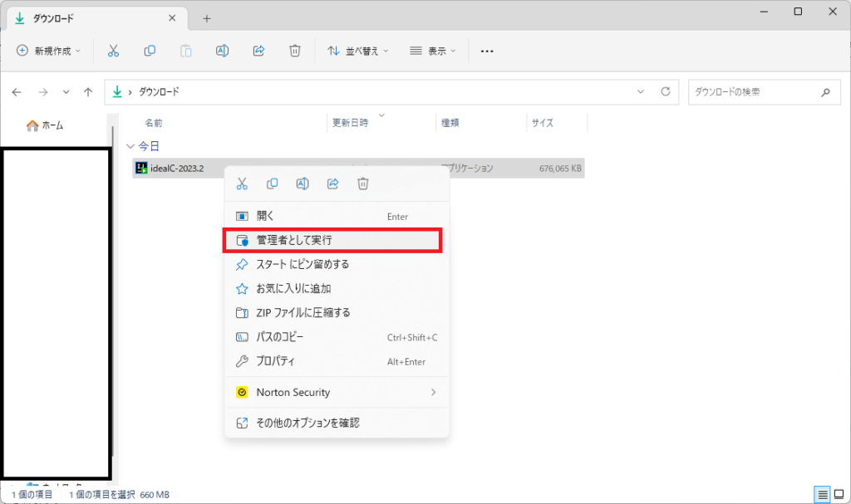Click the Rename icon in the top toolbar

coord(222,51)
